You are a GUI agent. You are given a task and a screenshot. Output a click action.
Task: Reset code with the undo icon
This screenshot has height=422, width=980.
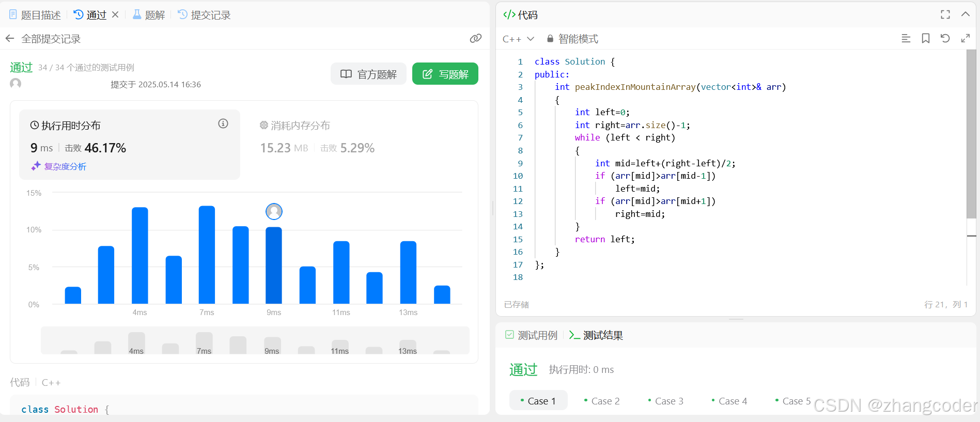click(945, 38)
